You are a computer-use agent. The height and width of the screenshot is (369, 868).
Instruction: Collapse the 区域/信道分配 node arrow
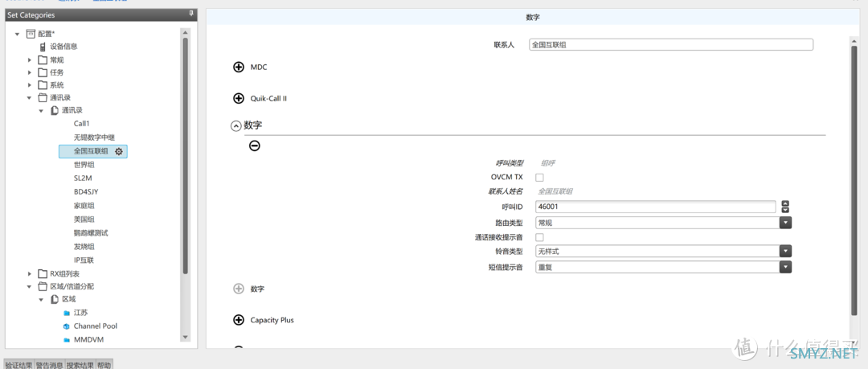point(30,287)
